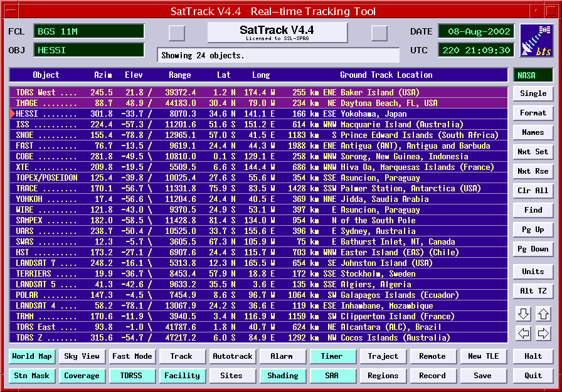Click the BTS satellite dish logo
This screenshot has height=392, width=562.
click(x=536, y=41)
